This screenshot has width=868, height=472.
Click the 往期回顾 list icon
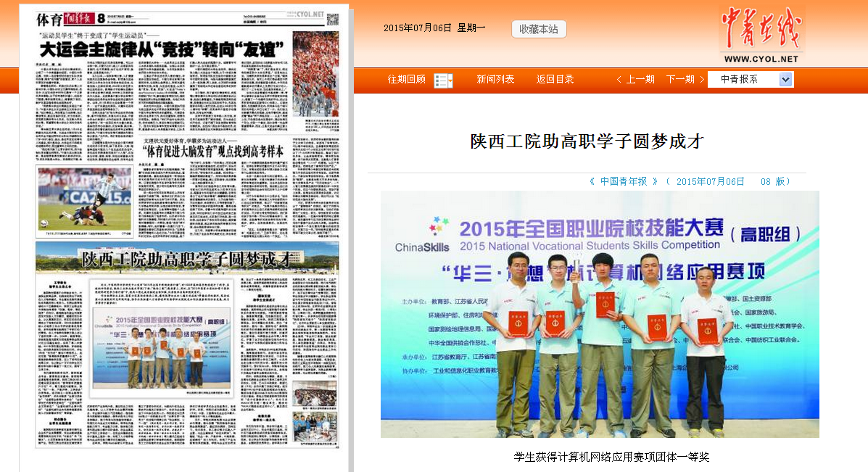tap(442, 80)
